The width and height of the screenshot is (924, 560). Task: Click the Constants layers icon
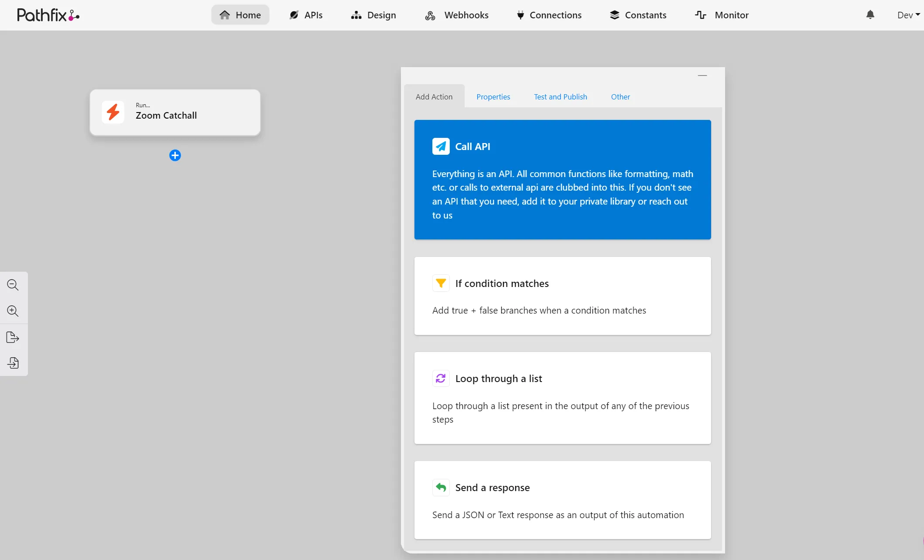pyautogui.click(x=615, y=15)
